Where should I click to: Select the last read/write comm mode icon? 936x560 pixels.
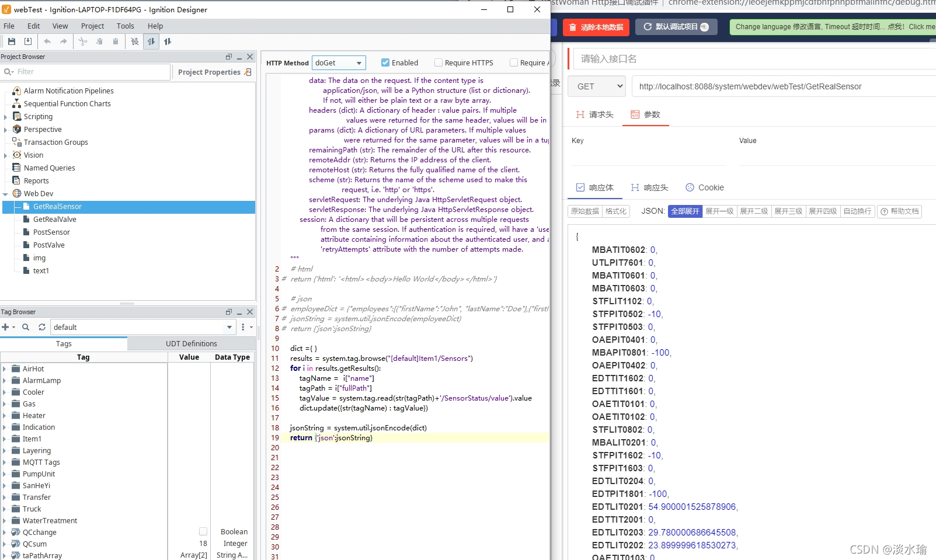point(168,41)
